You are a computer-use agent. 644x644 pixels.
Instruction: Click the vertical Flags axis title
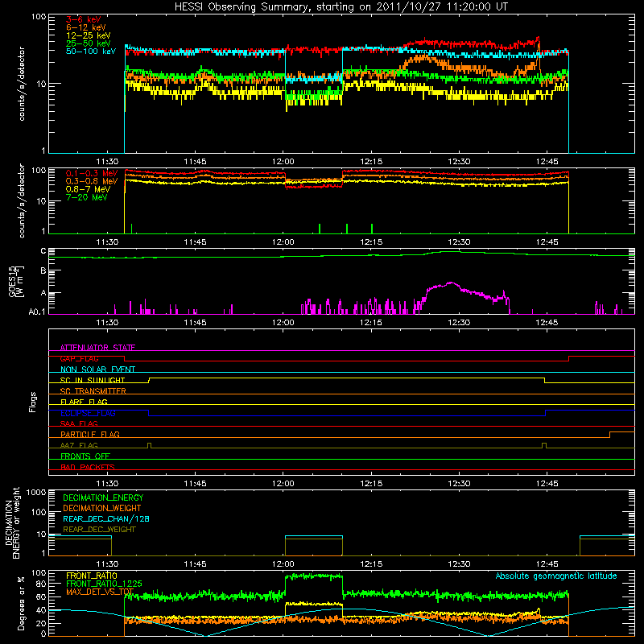[x=33, y=402]
